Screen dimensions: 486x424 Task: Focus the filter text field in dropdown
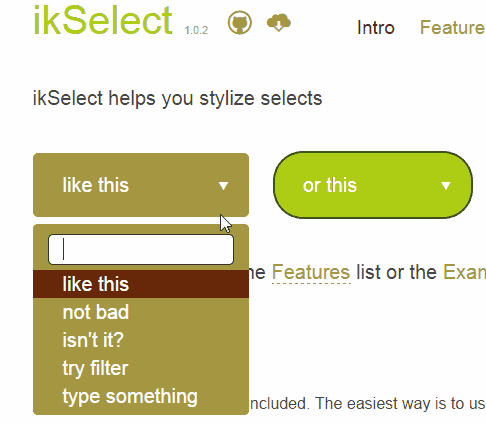[x=141, y=249]
